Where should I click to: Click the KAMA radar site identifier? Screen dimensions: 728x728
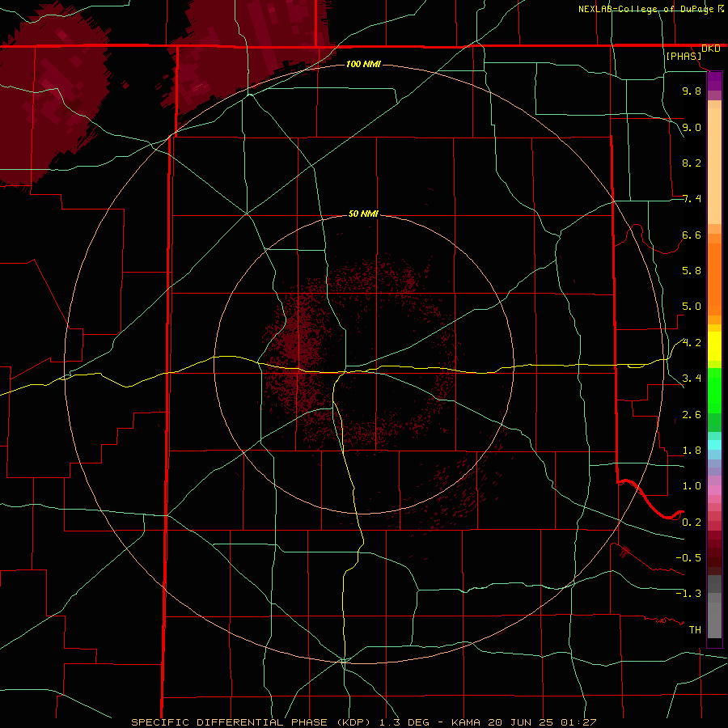(466, 722)
